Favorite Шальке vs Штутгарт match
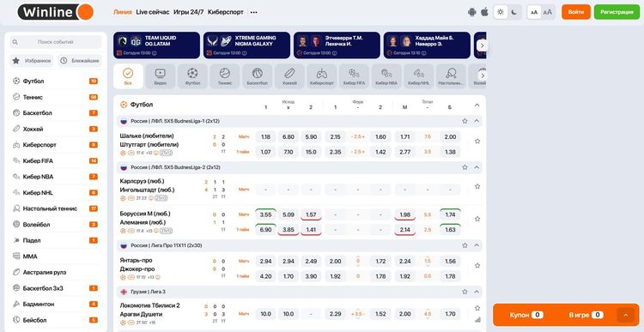 pos(477,142)
